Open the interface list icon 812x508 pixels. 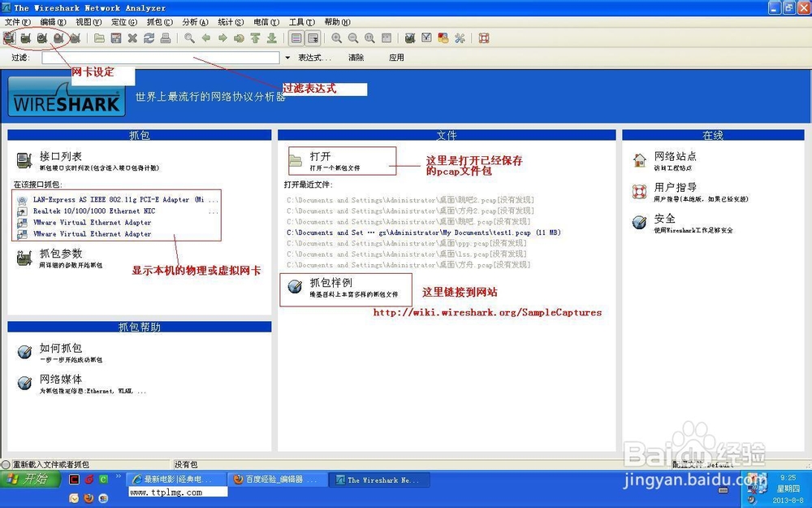click(x=11, y=38)
